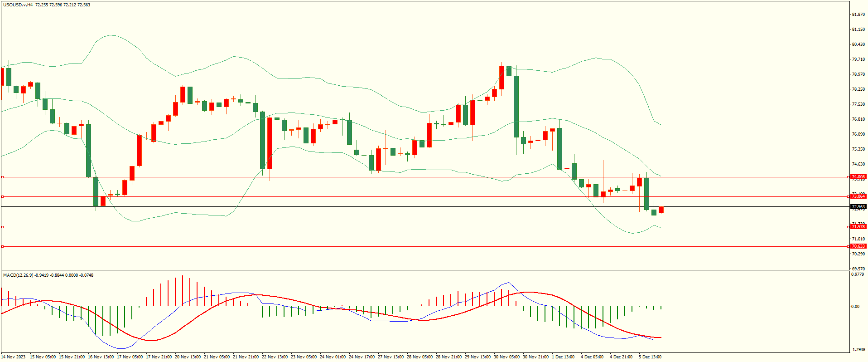Click the 76.090 price scale label
Image resolution: width=868 pixels, height=362 pixels.
pos(858,134)
